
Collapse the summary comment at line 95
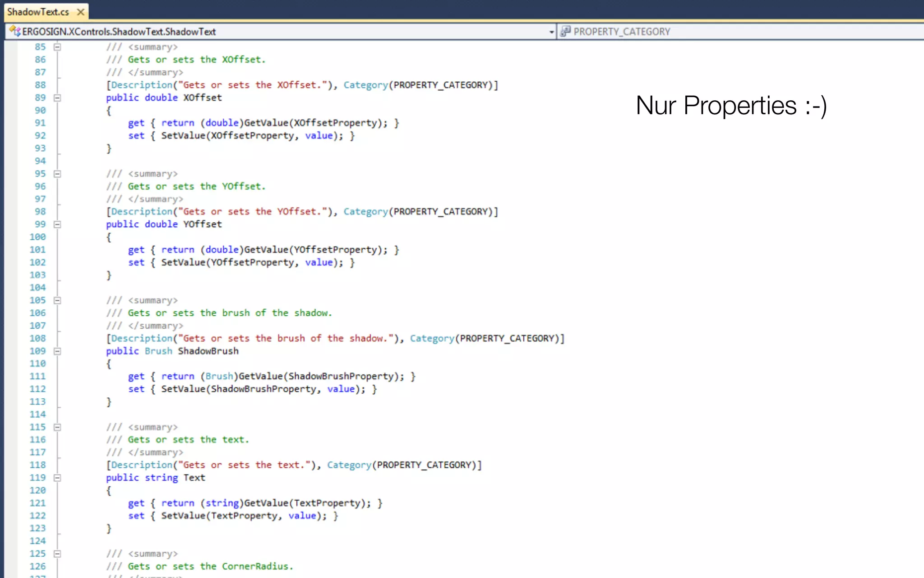click(57, 174)
